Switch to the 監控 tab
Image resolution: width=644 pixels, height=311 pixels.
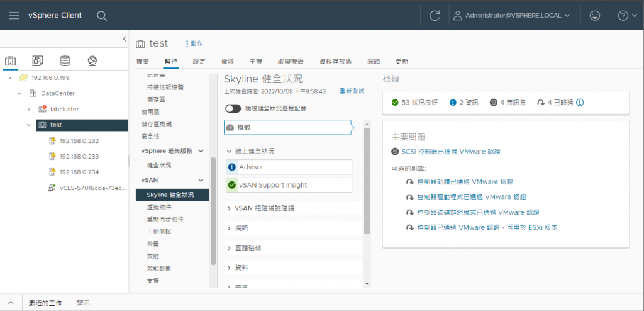point(171,62)
